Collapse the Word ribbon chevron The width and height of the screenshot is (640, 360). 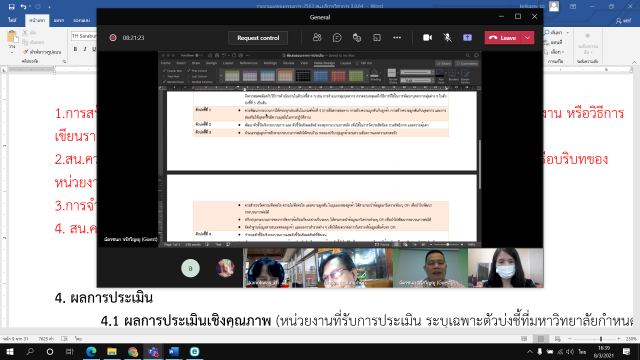click(634, 62)
